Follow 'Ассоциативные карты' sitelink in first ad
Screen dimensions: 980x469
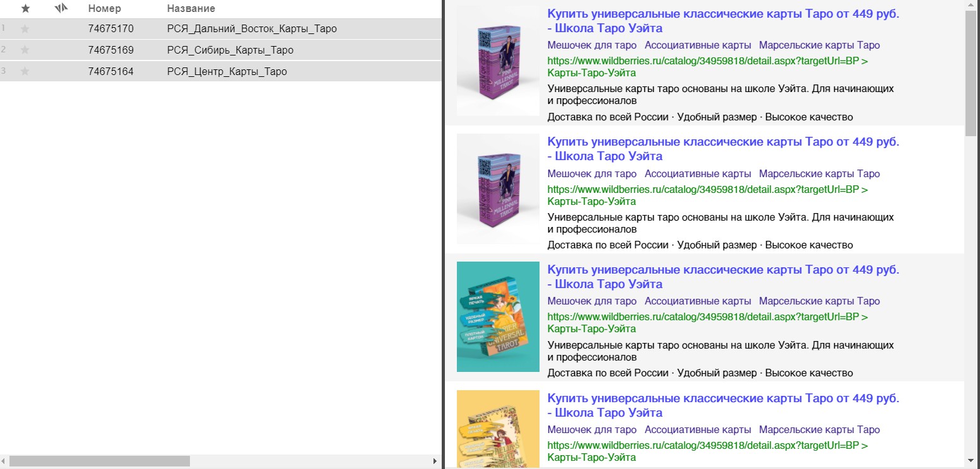698,45
